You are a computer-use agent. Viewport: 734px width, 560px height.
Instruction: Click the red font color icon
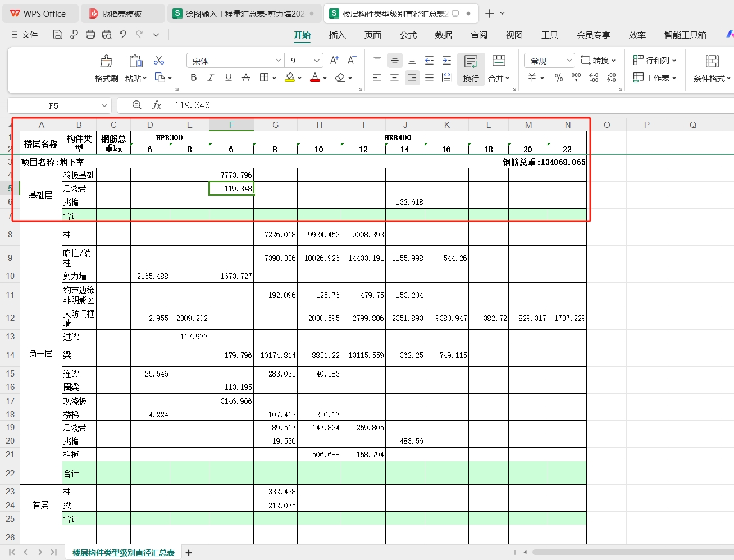pos(315,77)
